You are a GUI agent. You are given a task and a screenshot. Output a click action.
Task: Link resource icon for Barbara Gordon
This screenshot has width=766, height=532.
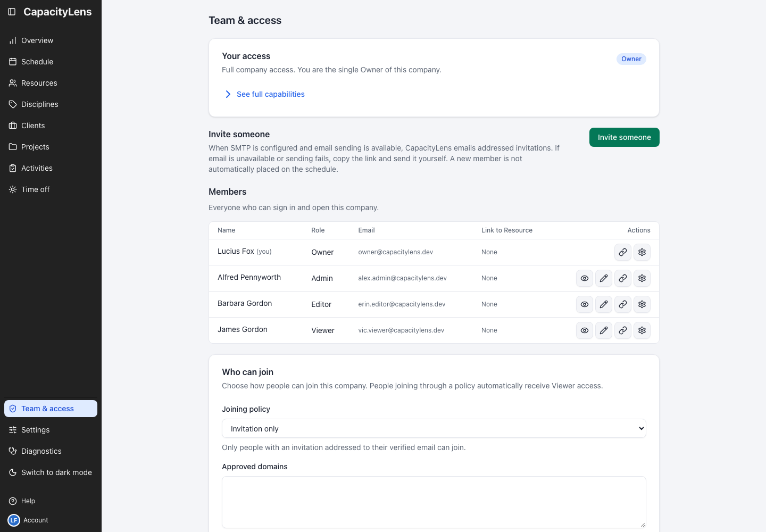click(623, 304)
